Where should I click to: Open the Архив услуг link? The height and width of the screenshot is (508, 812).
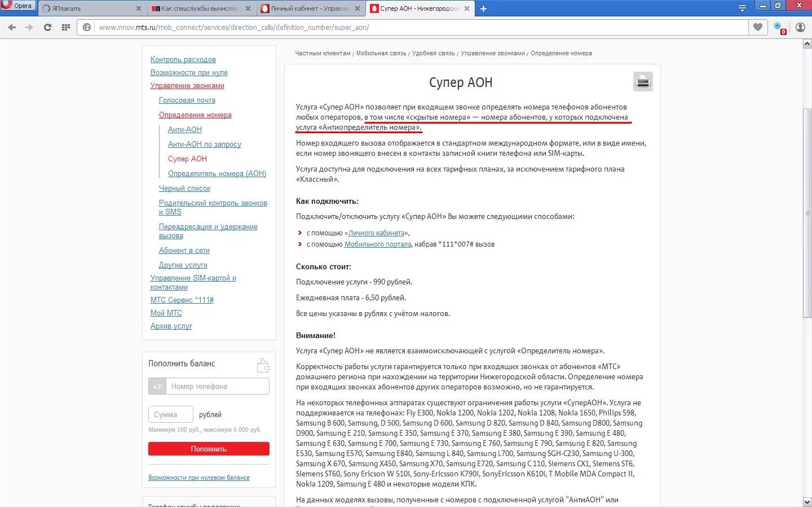[171, 326]
